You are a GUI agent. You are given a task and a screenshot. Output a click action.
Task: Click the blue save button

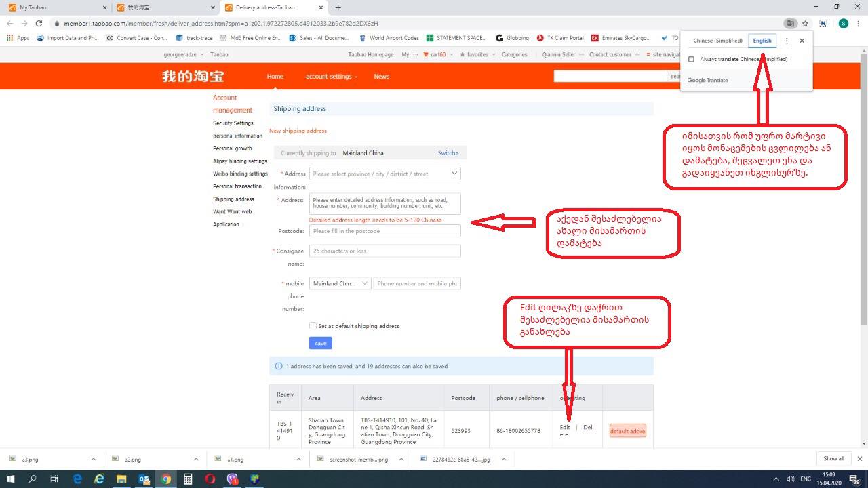tap(321, 343)
